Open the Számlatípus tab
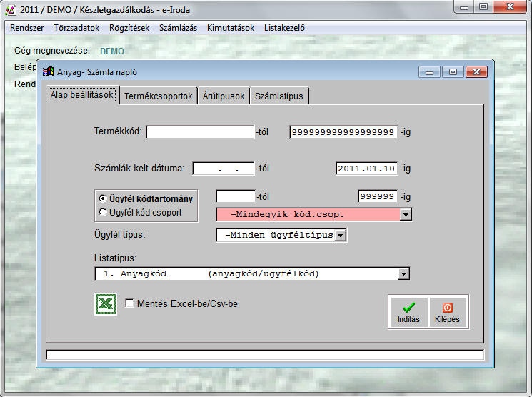Viewport: 532px width, 397px height. coord(279,96)
